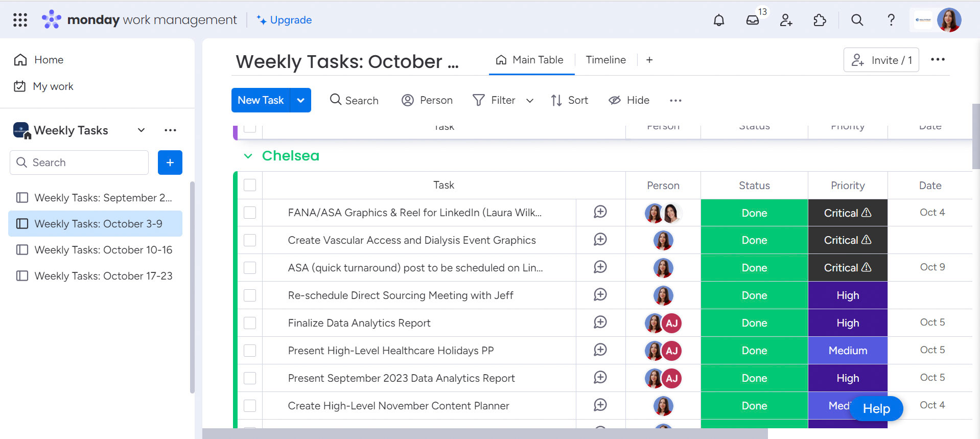
Task: Open updates for ASA quick turnaround task
Action: (600, 267)
